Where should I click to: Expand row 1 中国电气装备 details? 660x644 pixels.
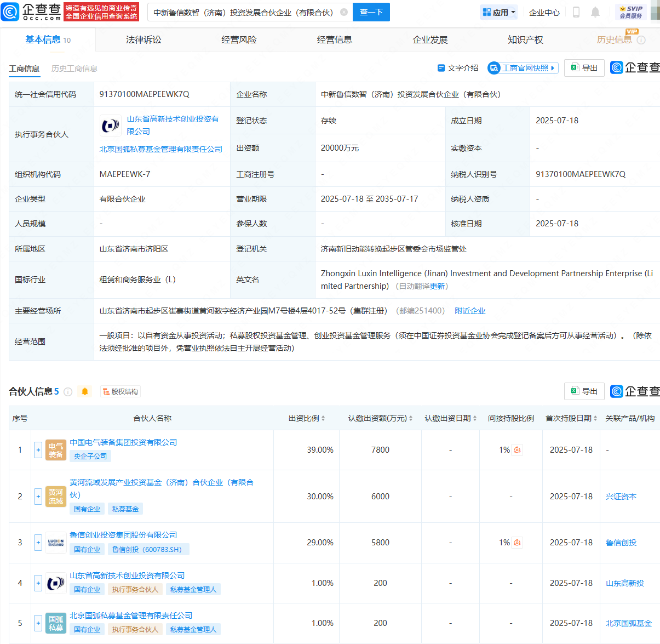tap(38, 450)
